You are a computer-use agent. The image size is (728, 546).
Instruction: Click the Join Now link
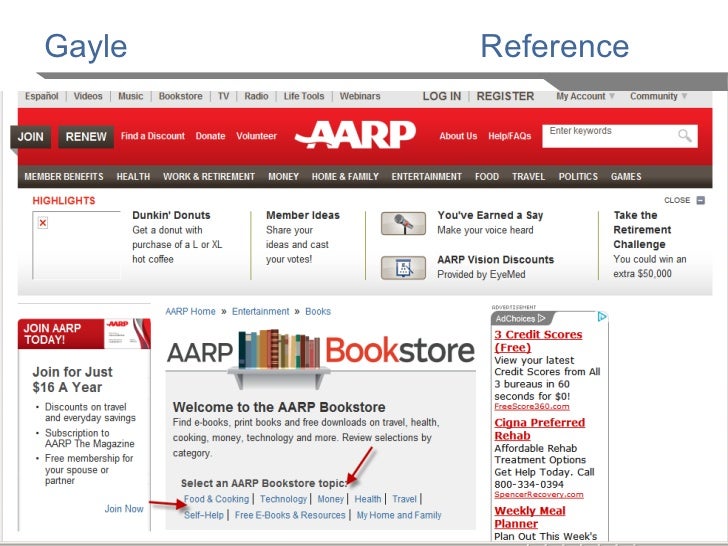(124, 509)
